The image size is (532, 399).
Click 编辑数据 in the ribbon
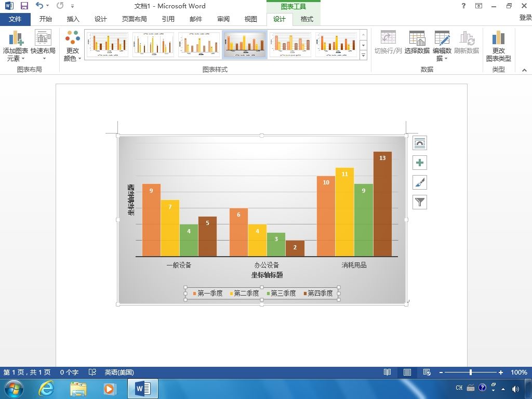coord(442,46)
